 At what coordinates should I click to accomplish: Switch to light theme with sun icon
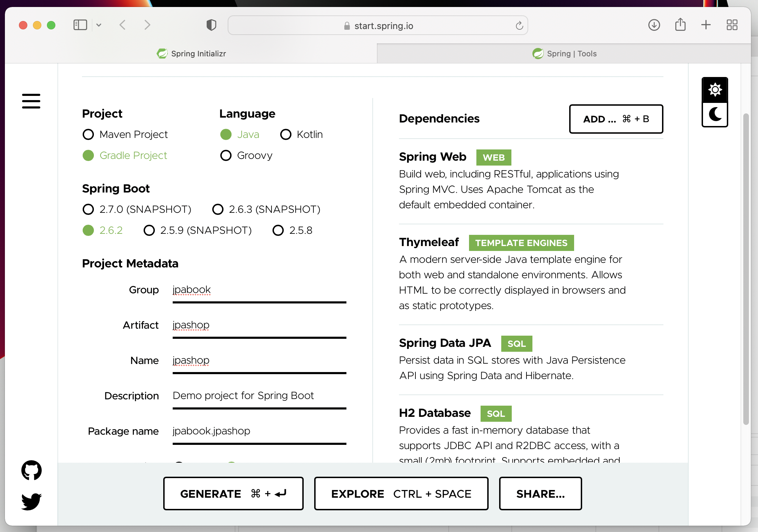pos(715,90)
